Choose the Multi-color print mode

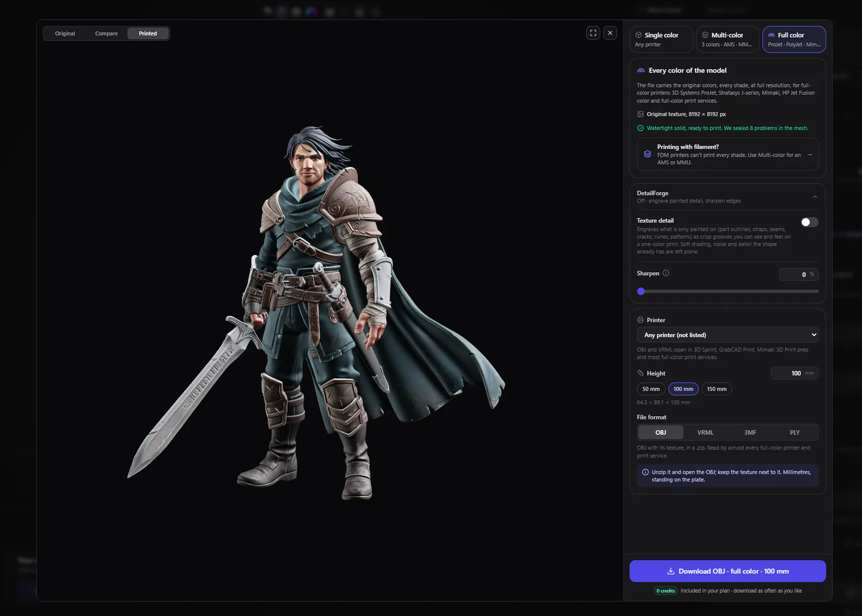[x=727, y=39]
